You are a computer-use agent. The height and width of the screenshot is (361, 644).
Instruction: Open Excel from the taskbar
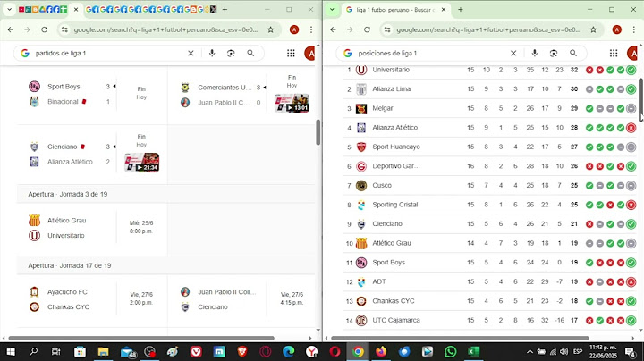point(473,351)
